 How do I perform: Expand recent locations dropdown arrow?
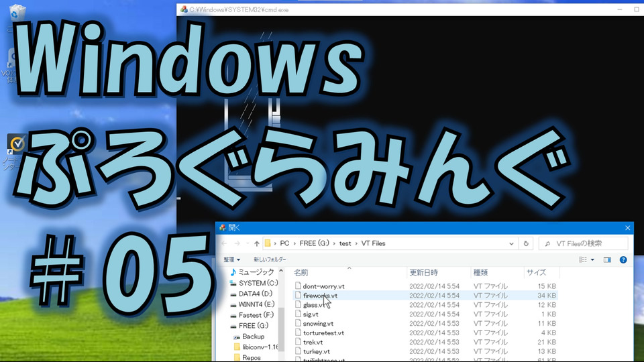tap(248, 244)
